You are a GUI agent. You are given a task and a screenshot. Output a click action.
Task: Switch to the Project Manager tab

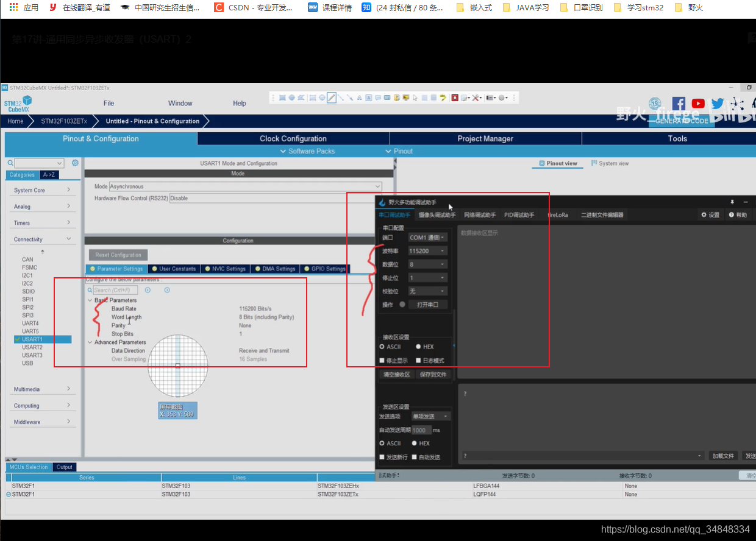485,139
